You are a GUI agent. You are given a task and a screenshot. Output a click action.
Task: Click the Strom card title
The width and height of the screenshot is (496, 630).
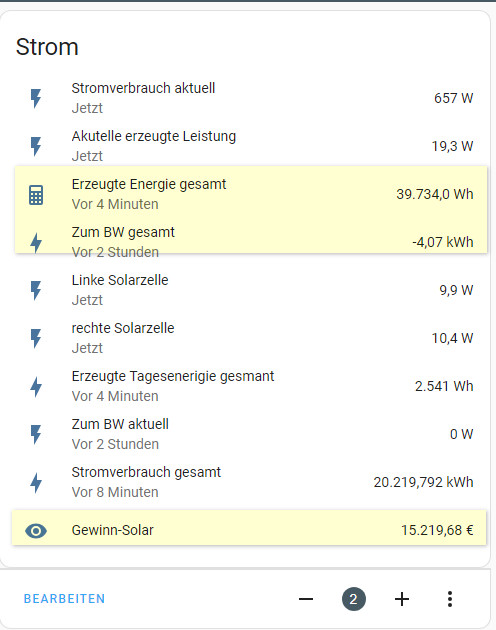click(47, 47)
